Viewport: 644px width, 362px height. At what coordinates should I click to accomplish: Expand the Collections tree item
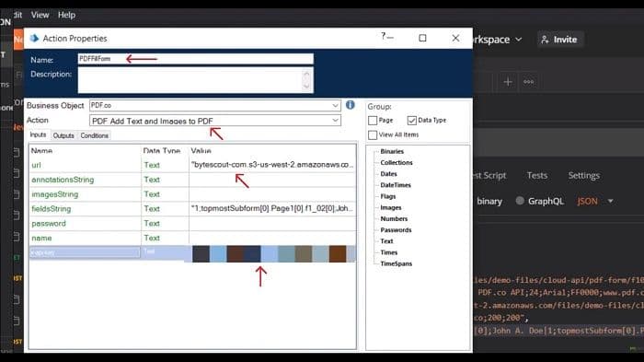[397, 162]
